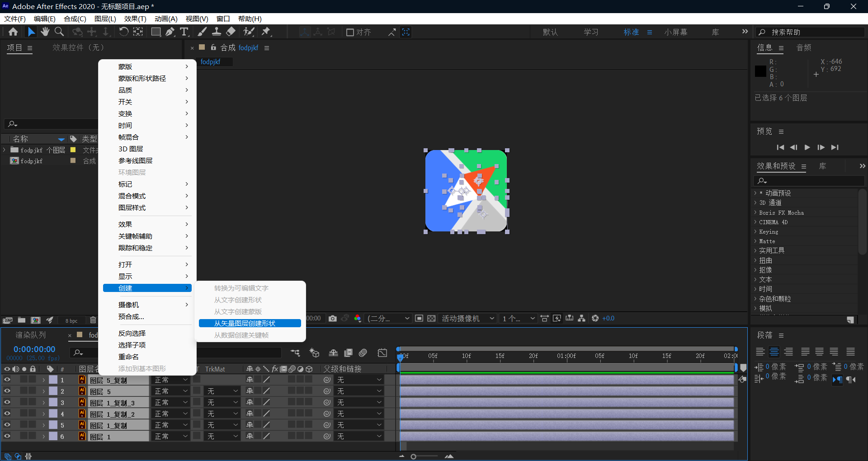Hide layer 图层 5_复制 with eye toggle

(7, 380)
